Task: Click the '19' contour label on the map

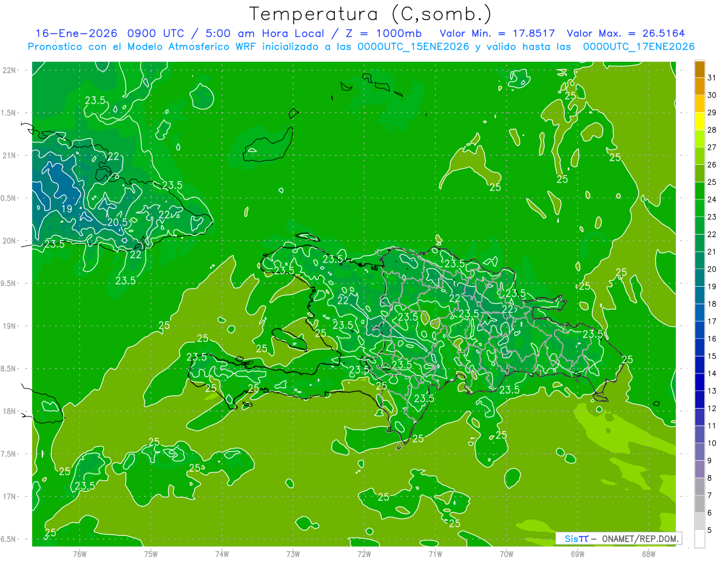Action: [67, 209]
